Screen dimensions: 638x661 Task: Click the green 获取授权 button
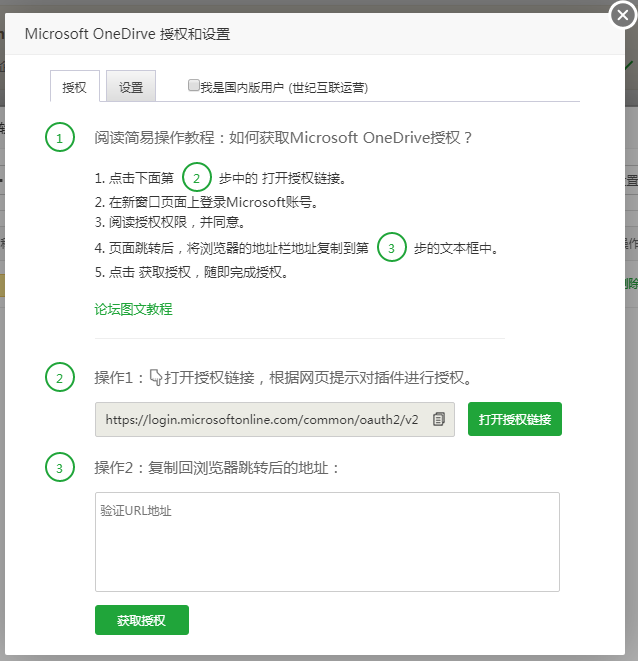click(141, 621)
